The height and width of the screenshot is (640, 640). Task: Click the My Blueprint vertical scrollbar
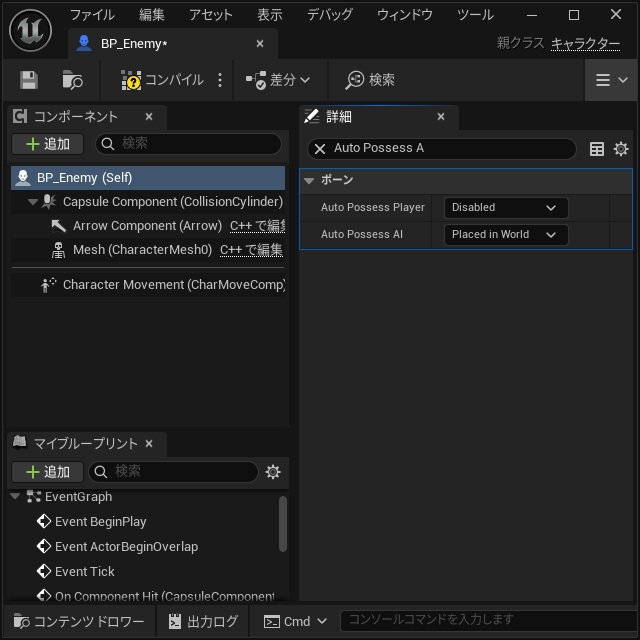click(282, 524)
